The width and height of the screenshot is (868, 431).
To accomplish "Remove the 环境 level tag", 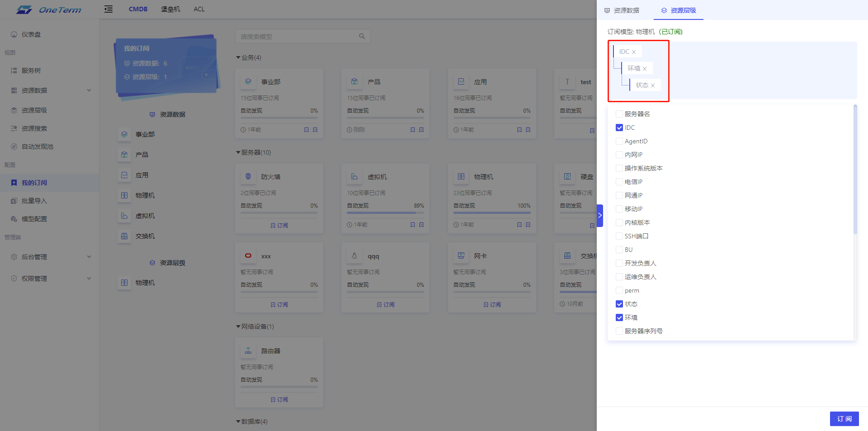I will tap(645, 69).
